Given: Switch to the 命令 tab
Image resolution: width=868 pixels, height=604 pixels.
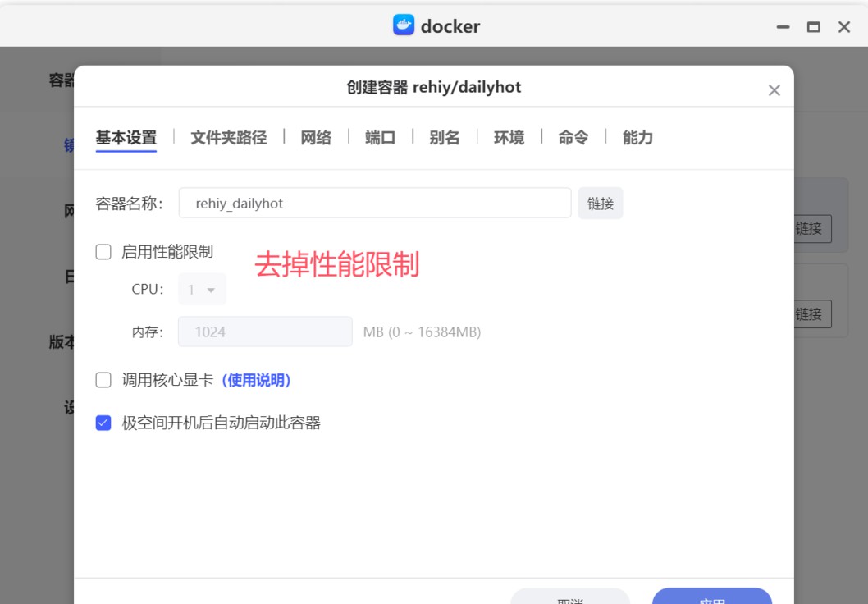Looking at the screenshot, I should pyautogui.click(x=573, y=137).
